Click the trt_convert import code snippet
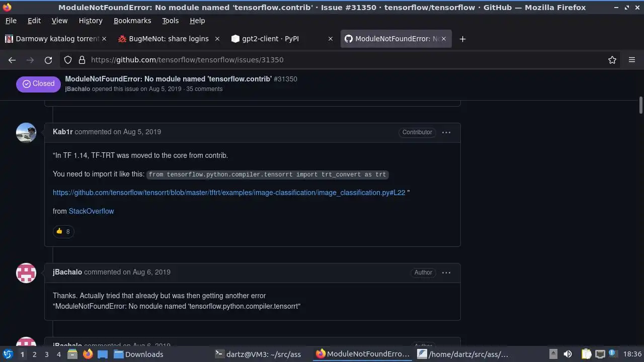Screen dimensions: 644x362 point(268,174)
